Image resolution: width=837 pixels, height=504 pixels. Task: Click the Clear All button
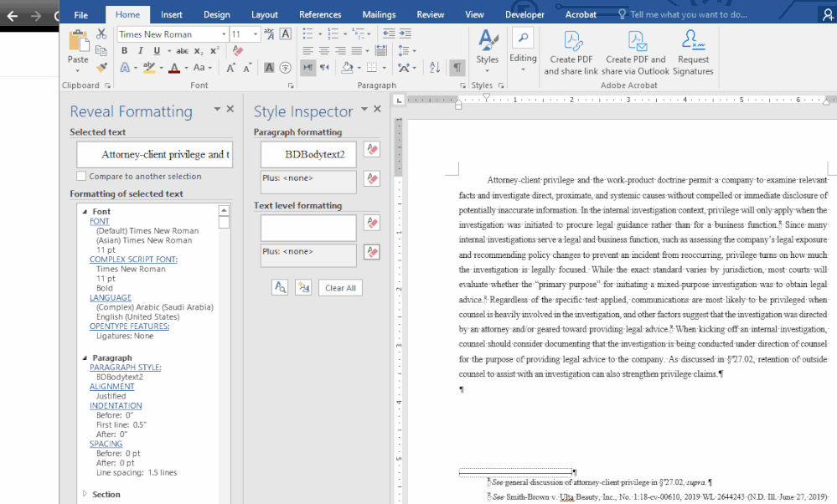[x=340, y=288]
